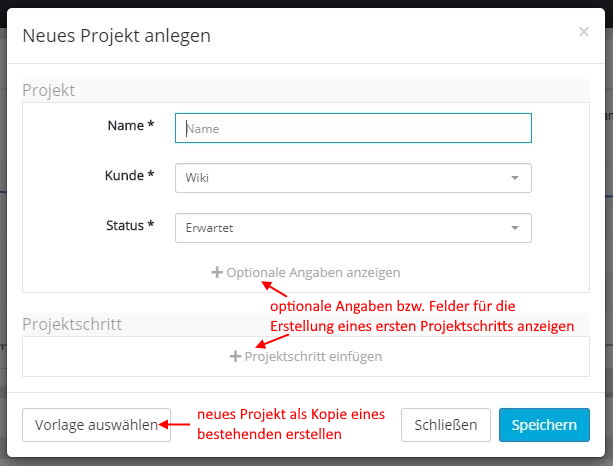
Task: Open the Kunde dropdown showing Wiki
Action: 340,178
